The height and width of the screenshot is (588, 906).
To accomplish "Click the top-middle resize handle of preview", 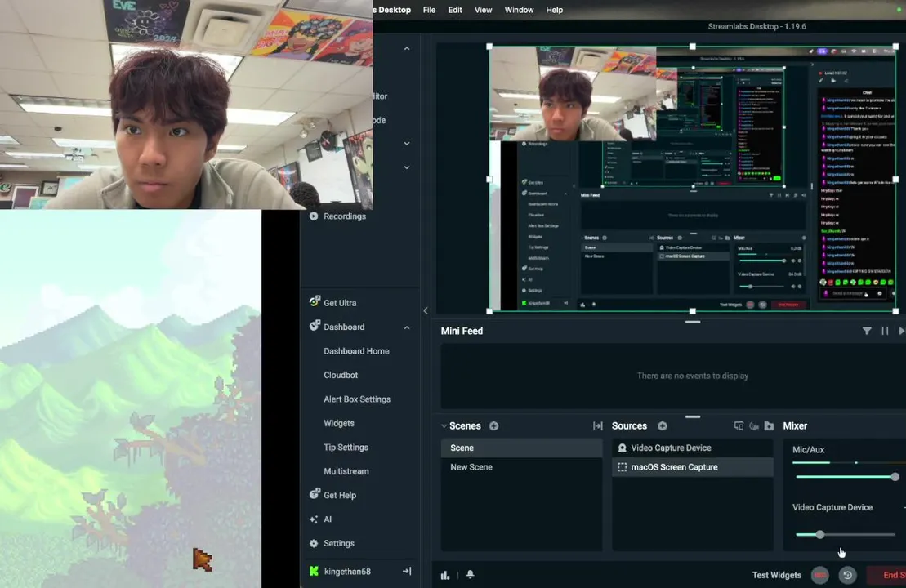I will [x=692, y=47].
